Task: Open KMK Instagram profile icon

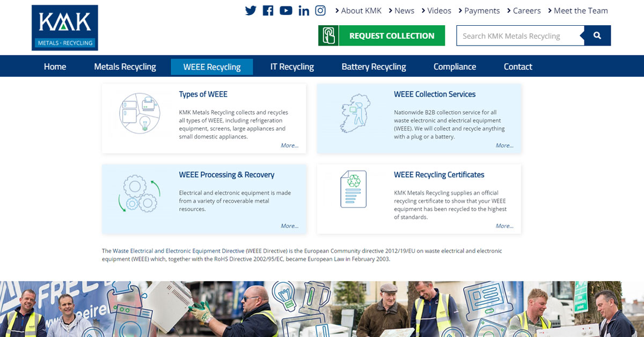Action: [320, 10]
